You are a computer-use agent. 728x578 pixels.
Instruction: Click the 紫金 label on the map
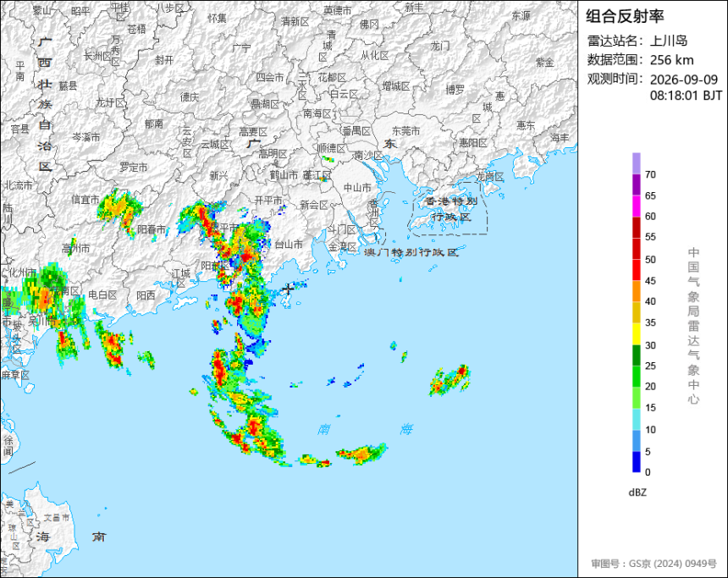[545, 63]
